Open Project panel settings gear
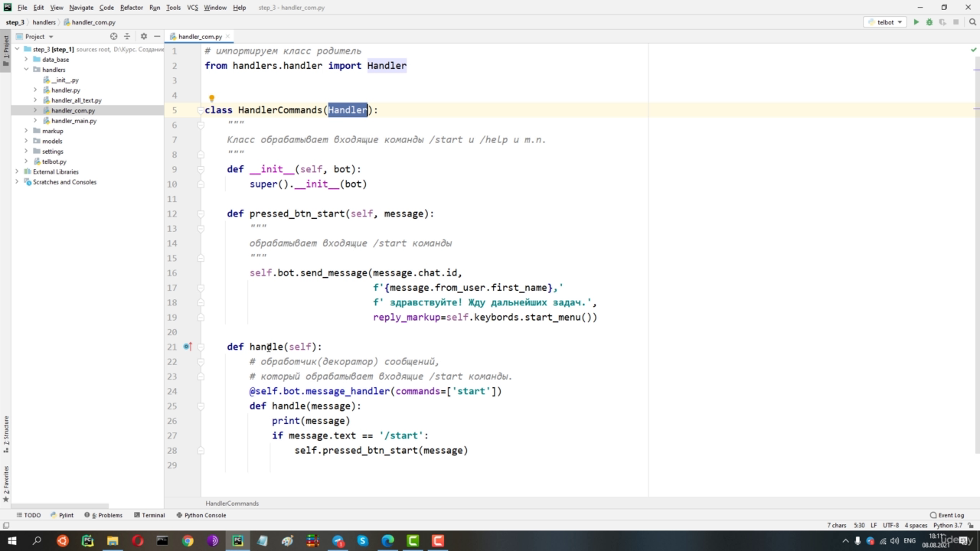 point(143,36)
